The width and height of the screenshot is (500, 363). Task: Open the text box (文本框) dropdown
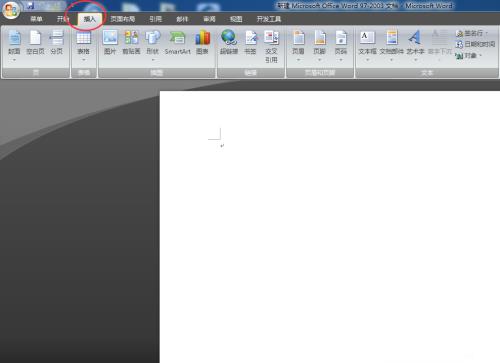pos(367,46)
